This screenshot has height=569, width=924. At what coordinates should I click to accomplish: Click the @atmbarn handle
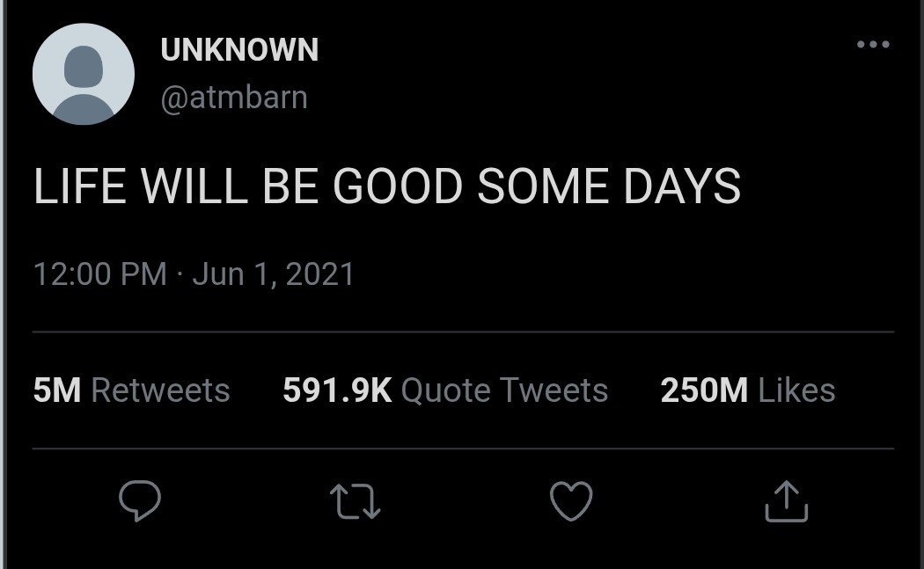234,96
